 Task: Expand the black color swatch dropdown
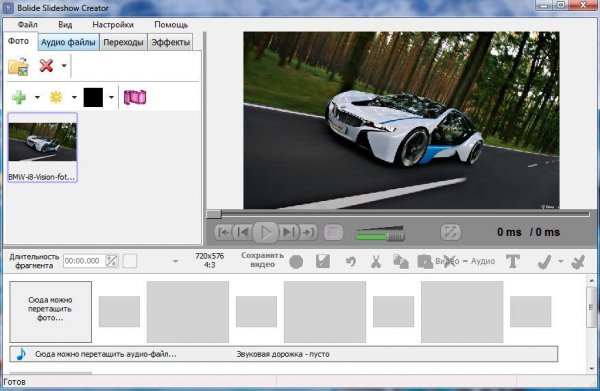tap(111, 97)
